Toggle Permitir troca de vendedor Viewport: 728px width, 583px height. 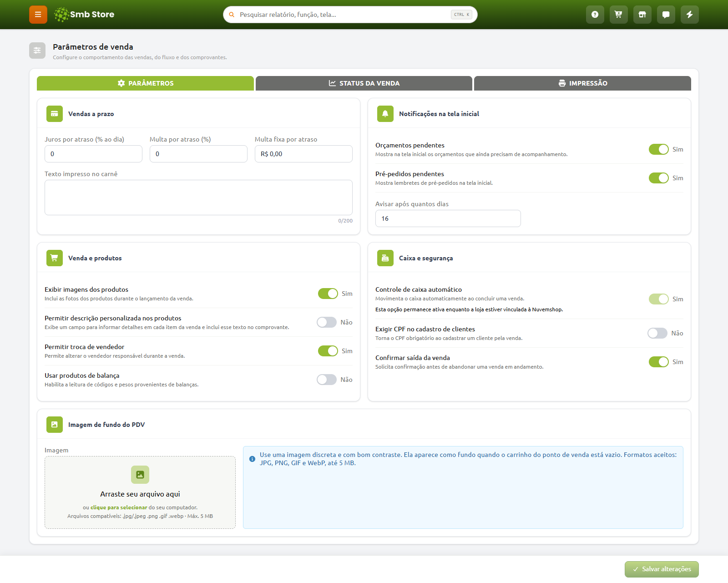tap(328, 351)
